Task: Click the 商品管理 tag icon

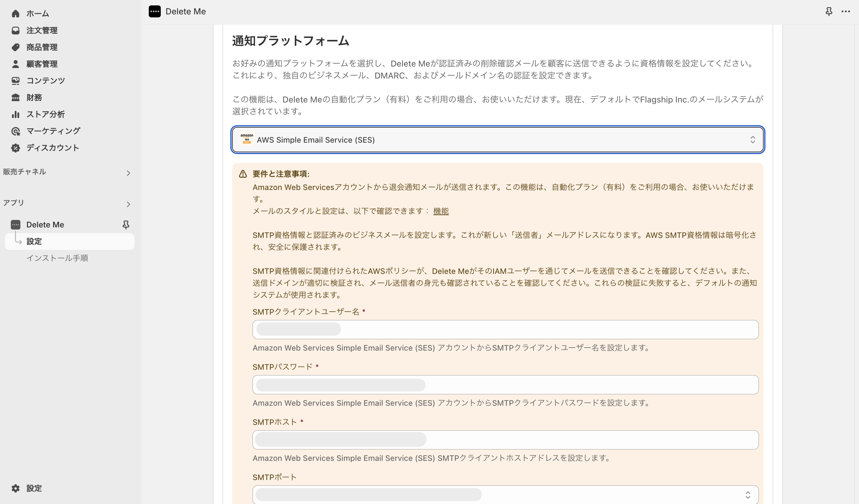Action: tap(15, 47)
